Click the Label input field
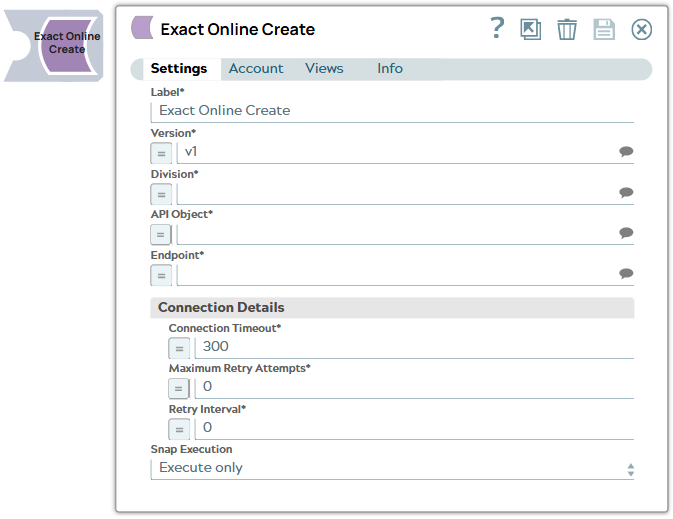The height and width of the screenshot is (519, 673). point(392,111)
